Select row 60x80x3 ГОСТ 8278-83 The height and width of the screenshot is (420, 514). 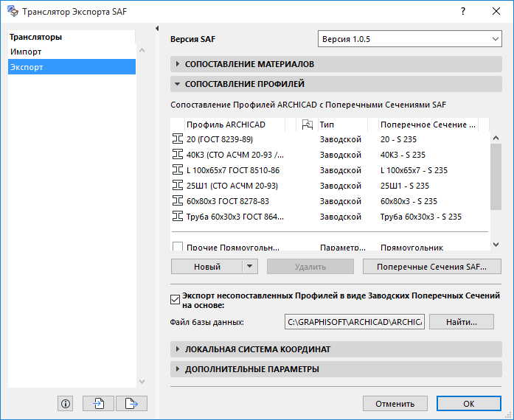coord(330,201)
